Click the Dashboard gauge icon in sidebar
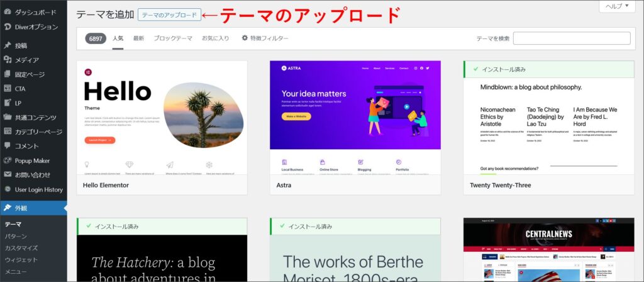 click(x=8, y=12)
